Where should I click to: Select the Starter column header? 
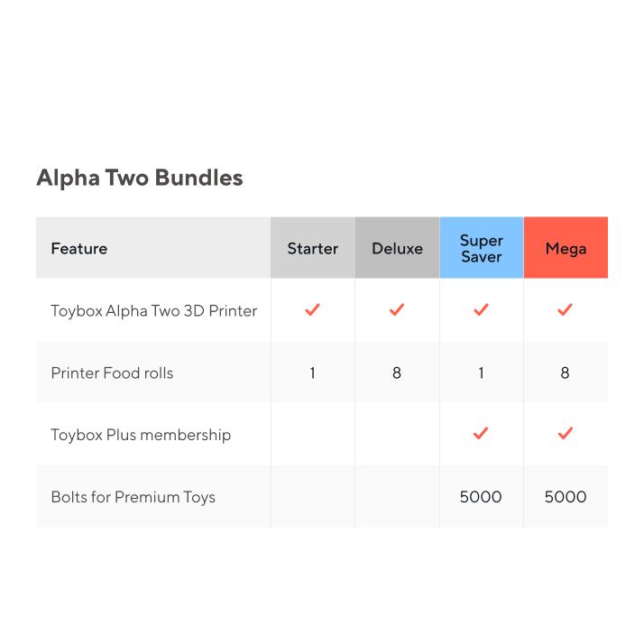point(313,248)
